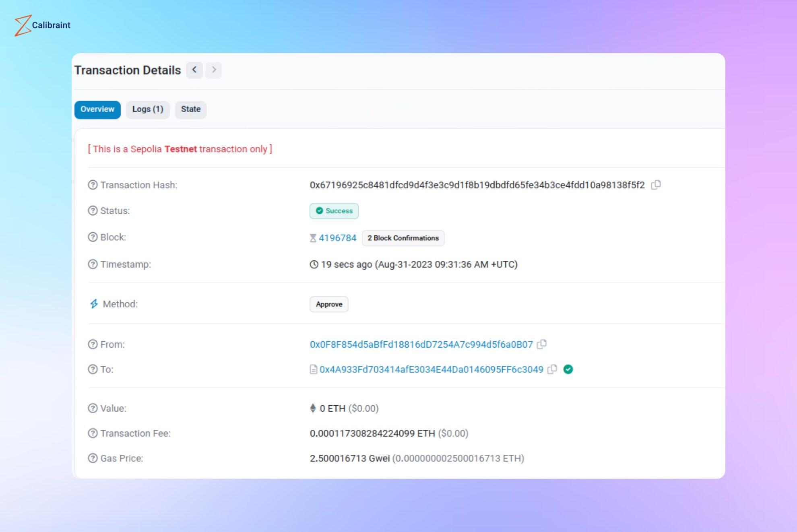Click the previous transaction arrow
The height and width of the screenshot is (532, 797).
[x=194, y=70]
